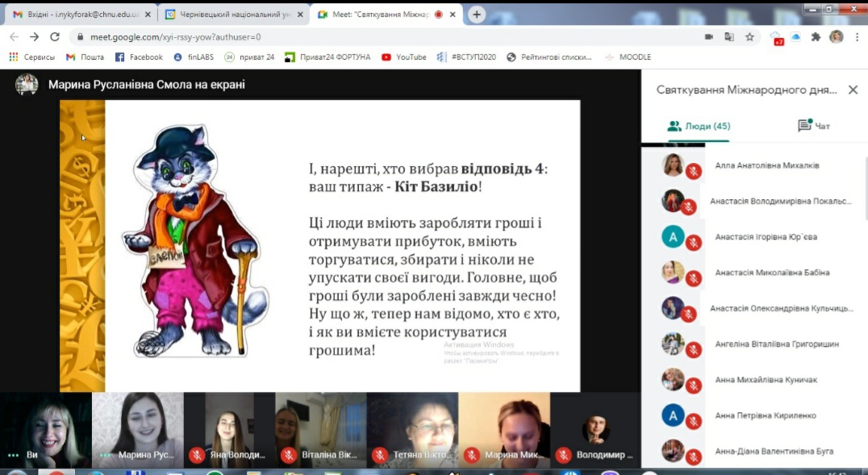Image resolution: width=868 pixels, height=475 pixels.
Task: Go back to previous page in Chrome
Action: tap(14, 36)
